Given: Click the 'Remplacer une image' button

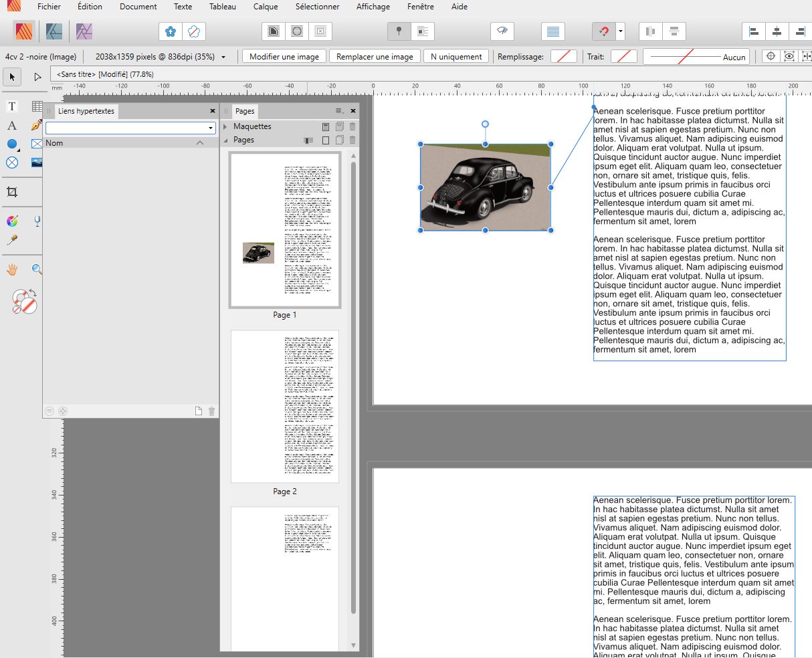Looking at the screenshot, I should coord(375,57).
